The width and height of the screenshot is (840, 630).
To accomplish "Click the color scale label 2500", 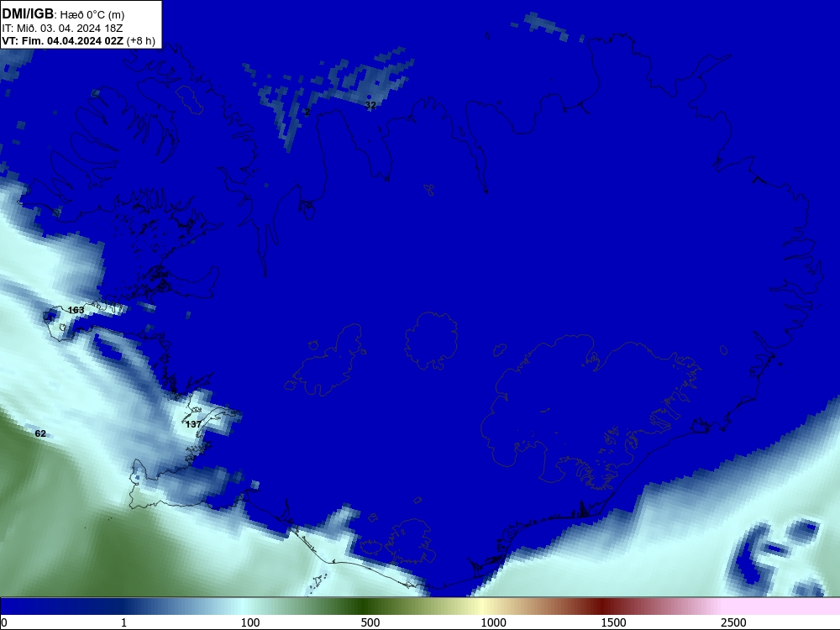I will pyautogui.click(x=733, y=622).
